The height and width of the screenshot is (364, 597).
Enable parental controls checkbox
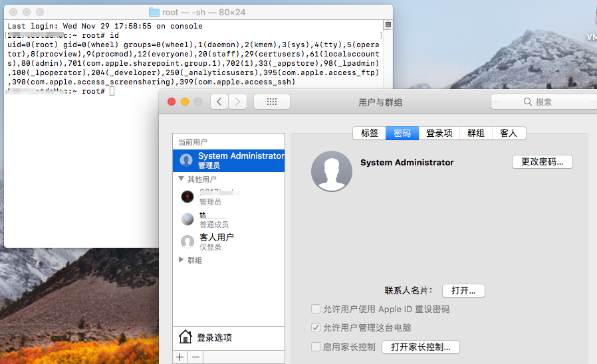(316, 347)
